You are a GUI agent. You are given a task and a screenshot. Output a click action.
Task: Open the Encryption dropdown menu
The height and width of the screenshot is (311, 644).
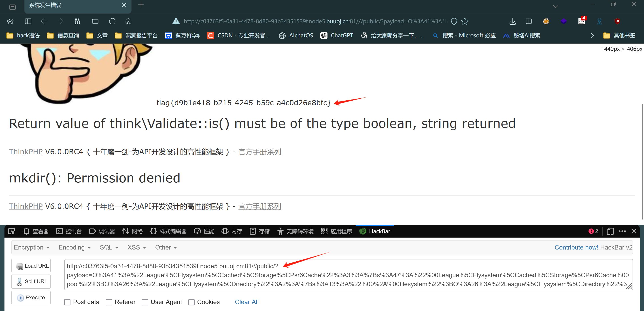coord(32,247)
